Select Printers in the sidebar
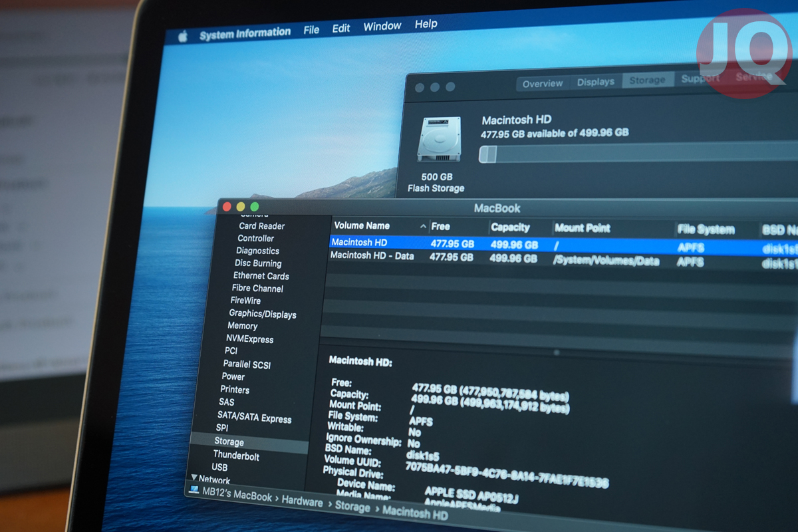The image size is (798, 532). click(235, 390)
